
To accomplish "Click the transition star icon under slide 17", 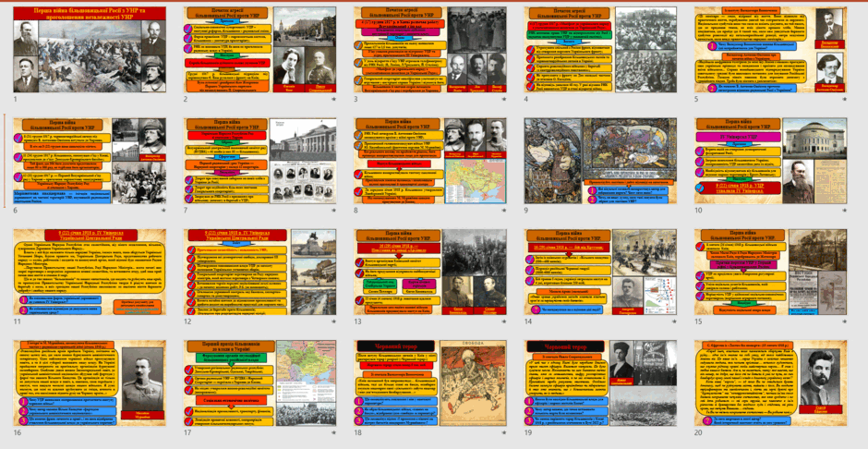I will point(333,432).
